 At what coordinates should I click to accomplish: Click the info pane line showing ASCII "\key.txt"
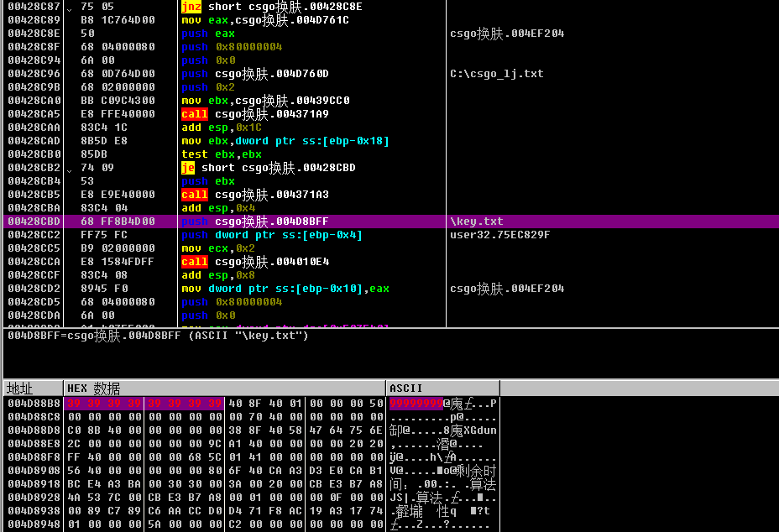158,336
